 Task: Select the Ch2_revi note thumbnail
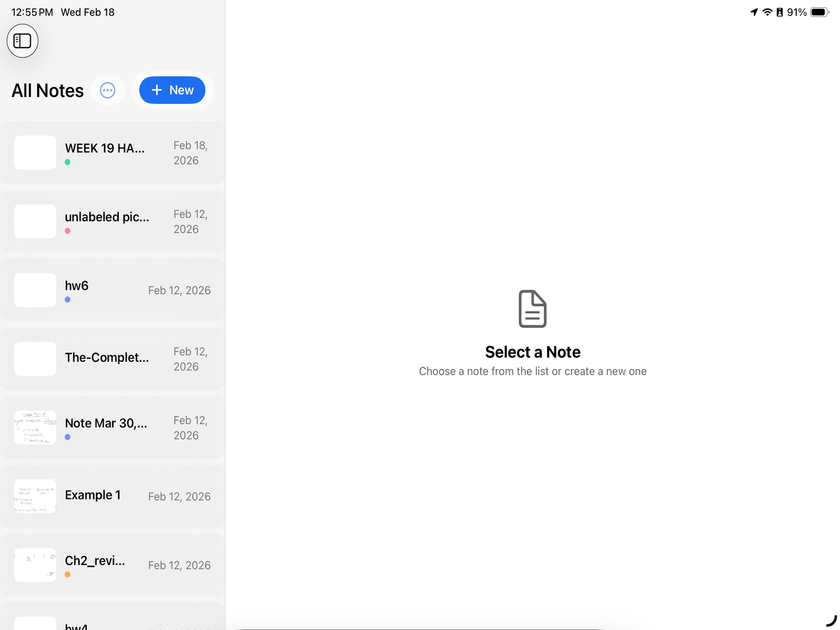[x=35, y=565]
